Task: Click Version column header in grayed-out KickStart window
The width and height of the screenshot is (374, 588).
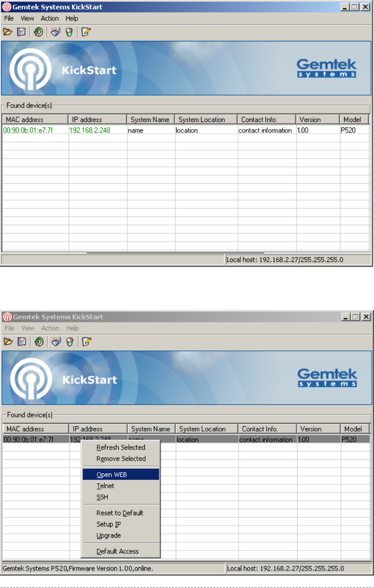Action: pyautogui.click(x=319, y=429)
